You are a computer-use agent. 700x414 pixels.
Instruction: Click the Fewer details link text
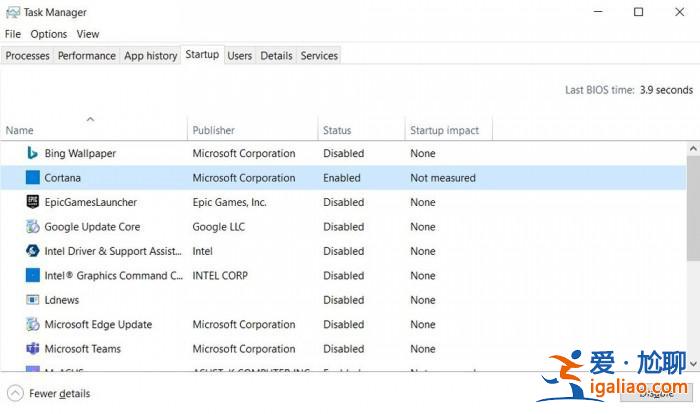tap(59, 393)
